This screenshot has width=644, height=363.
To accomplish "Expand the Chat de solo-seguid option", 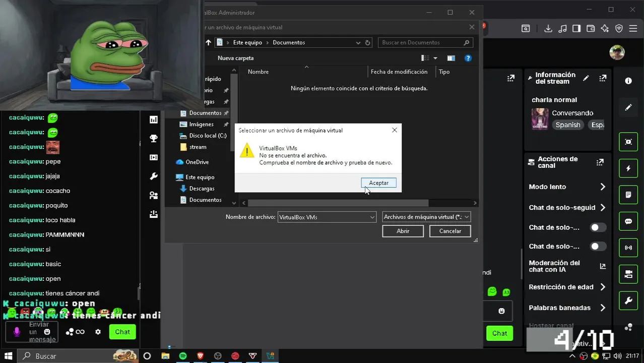I will pos(603,207).
